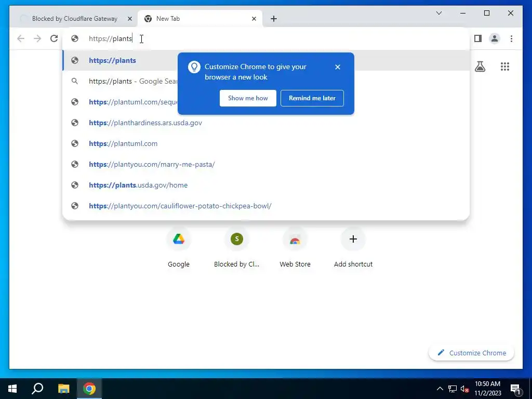
Task: Click the network tray icon
Action: click(453, 389)
